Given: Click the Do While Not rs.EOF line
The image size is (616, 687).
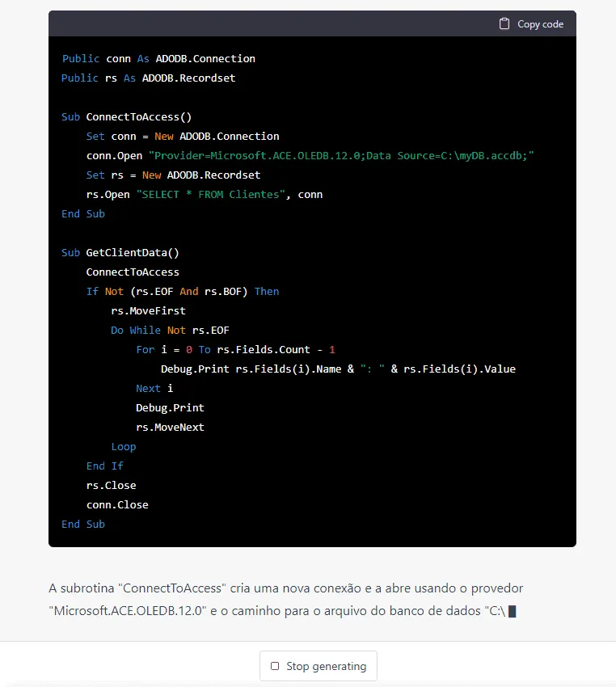Looking at the screenshot, I should [x=171, y=331].
